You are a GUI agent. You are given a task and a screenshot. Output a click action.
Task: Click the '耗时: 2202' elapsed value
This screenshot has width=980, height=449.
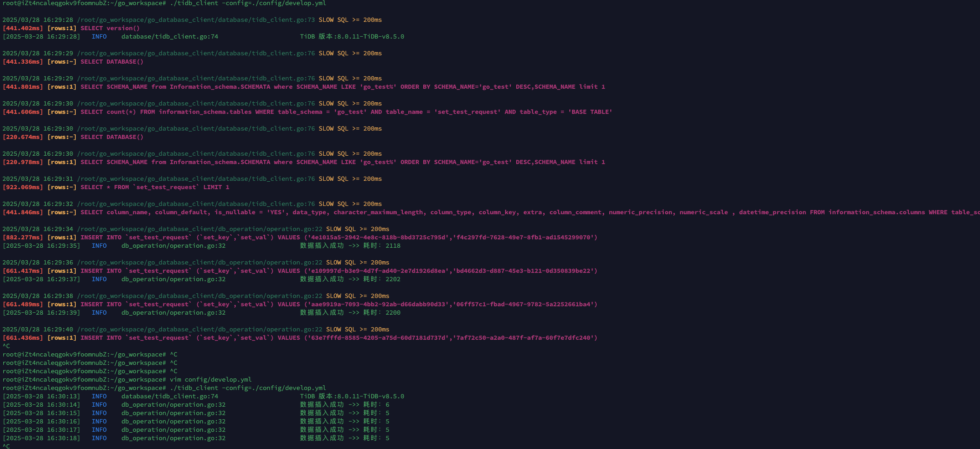pyautogui.click(x=382, y=279)
